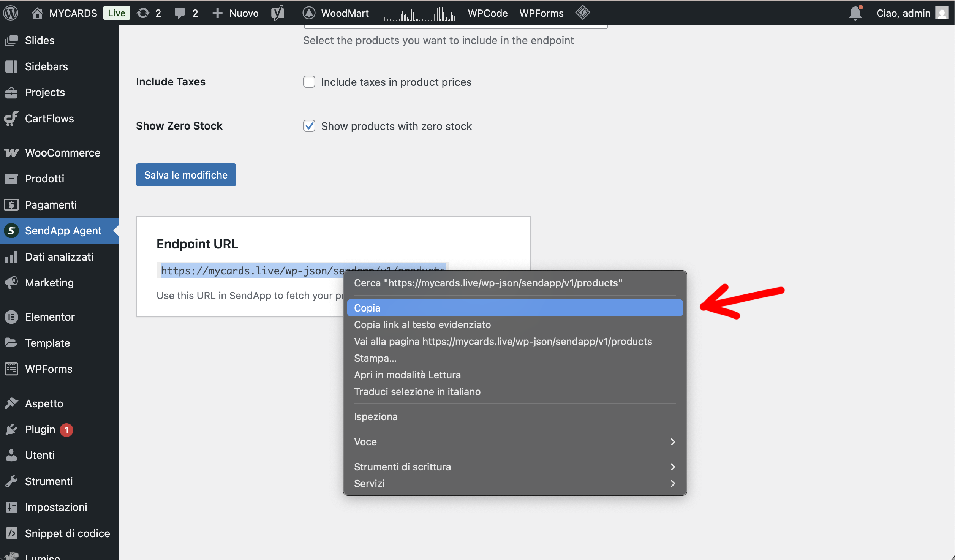Screen dimensions: 955x560
Task: Click the Ciao, admin avatar
Action: click(x=942, y=13)
